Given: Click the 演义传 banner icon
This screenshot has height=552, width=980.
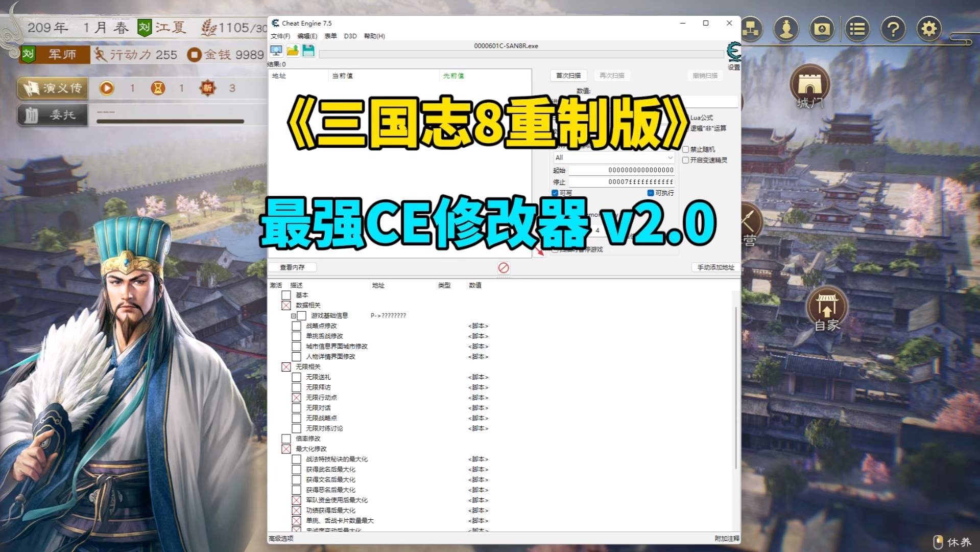Looking at the screenshot, I should click(x=53, y=88).
